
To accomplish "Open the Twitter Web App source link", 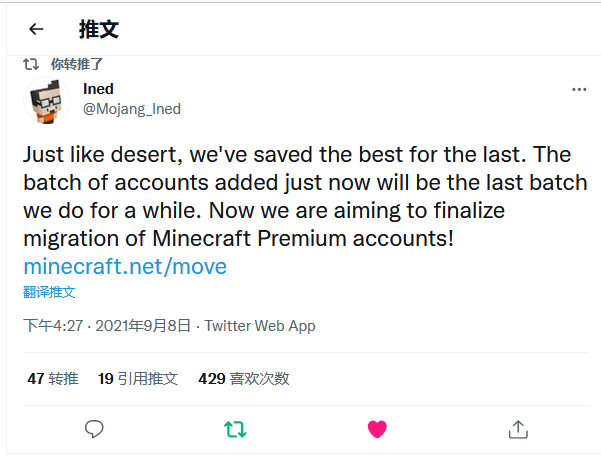I will (260, 326).
